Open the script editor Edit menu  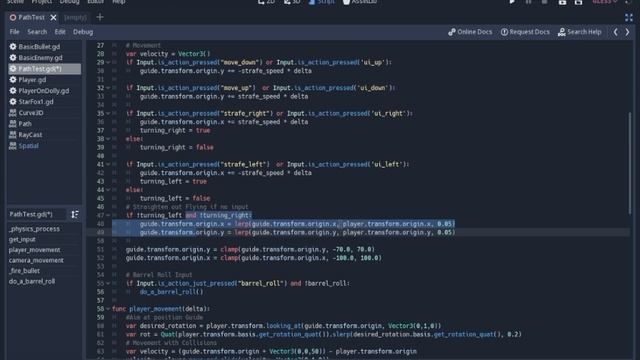[60, 32]
